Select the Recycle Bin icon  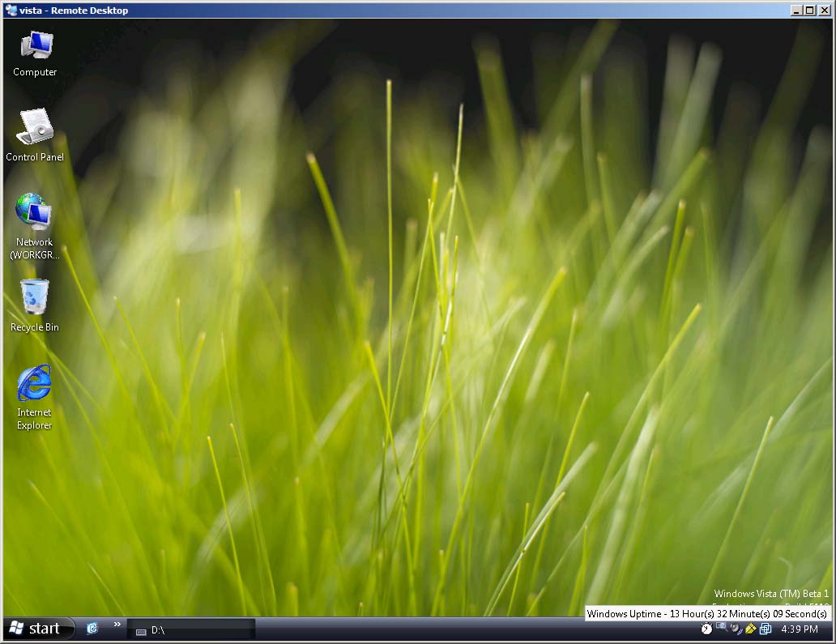(35, 306)
